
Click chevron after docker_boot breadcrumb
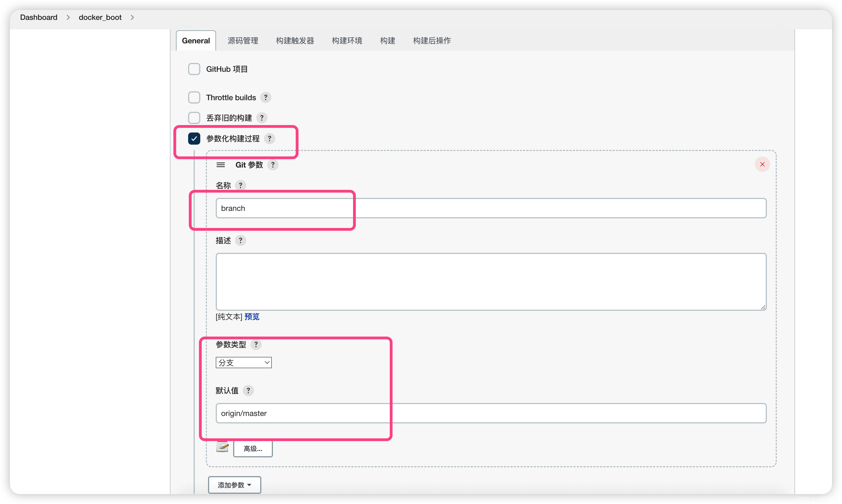click(132, 17)
